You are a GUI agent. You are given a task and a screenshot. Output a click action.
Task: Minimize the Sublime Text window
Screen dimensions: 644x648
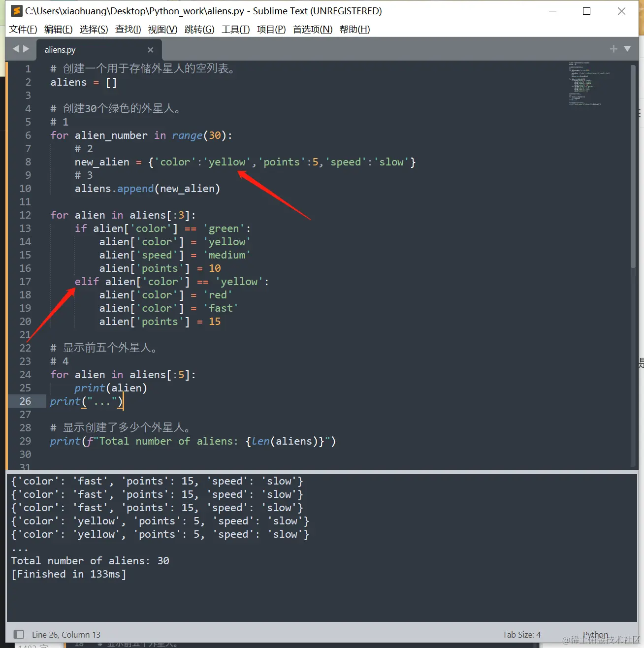[x=552, y=11]
